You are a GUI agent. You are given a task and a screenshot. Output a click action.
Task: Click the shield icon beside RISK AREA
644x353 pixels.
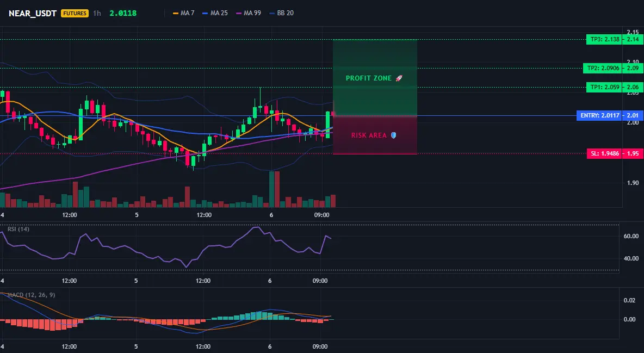[x=393, y=135]
